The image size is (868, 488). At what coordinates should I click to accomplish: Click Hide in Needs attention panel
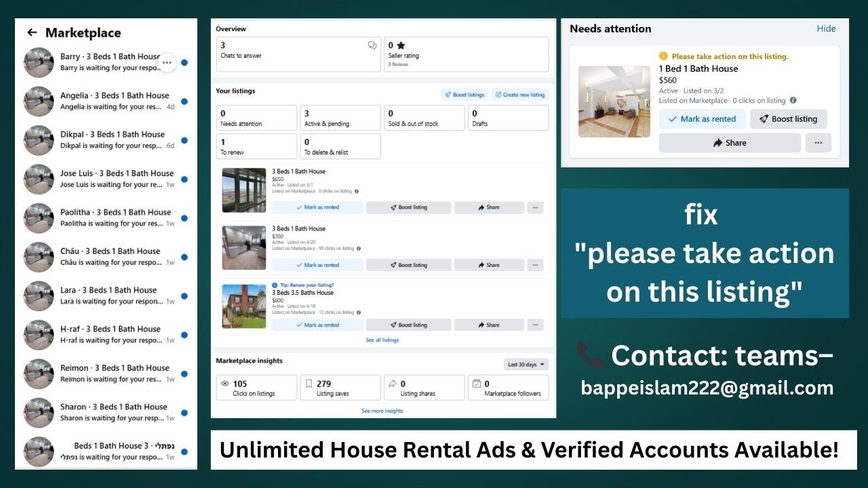(x=826, y=28)
